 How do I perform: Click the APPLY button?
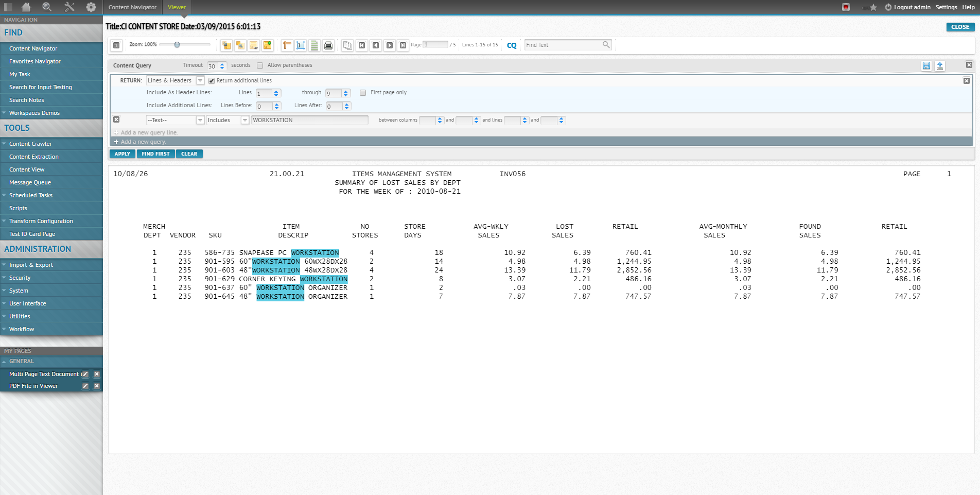click(x=122, y=154)
